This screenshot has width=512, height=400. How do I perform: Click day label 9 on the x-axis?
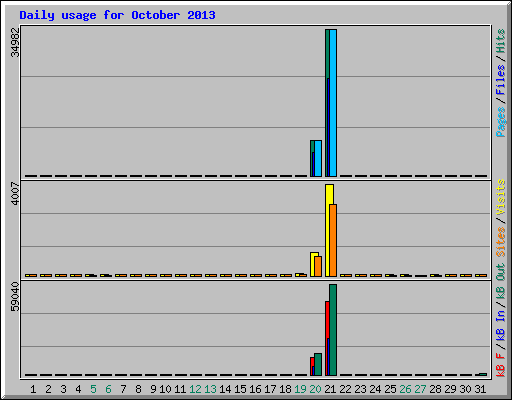click(153, 389)
